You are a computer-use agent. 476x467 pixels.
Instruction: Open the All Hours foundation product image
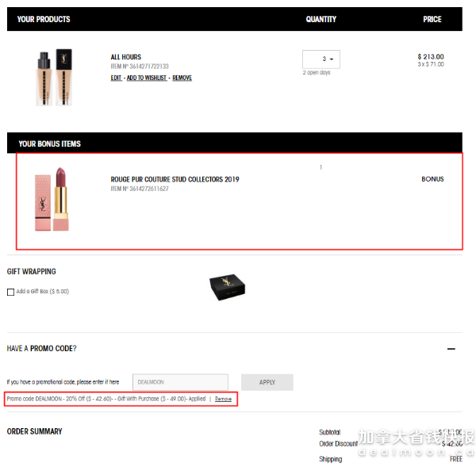click(x=54, y=78)
